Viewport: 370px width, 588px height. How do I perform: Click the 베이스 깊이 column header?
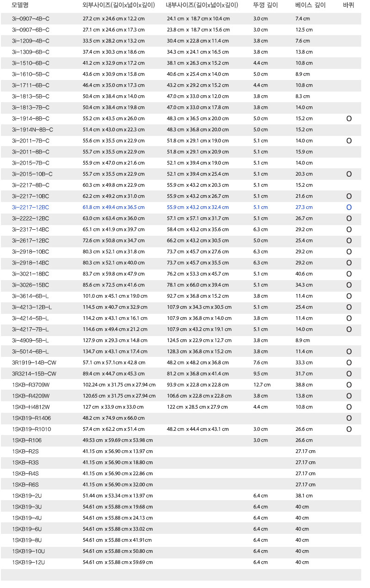point(310,6)
